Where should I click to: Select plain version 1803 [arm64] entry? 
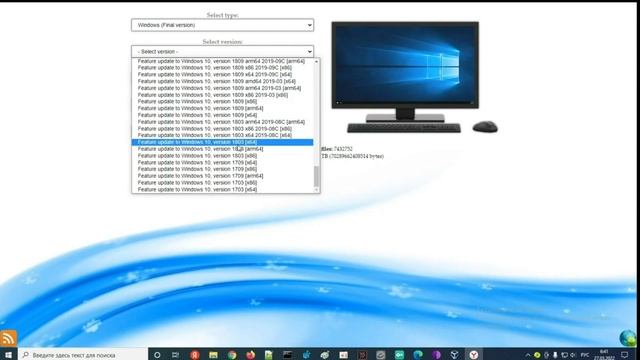222,149
